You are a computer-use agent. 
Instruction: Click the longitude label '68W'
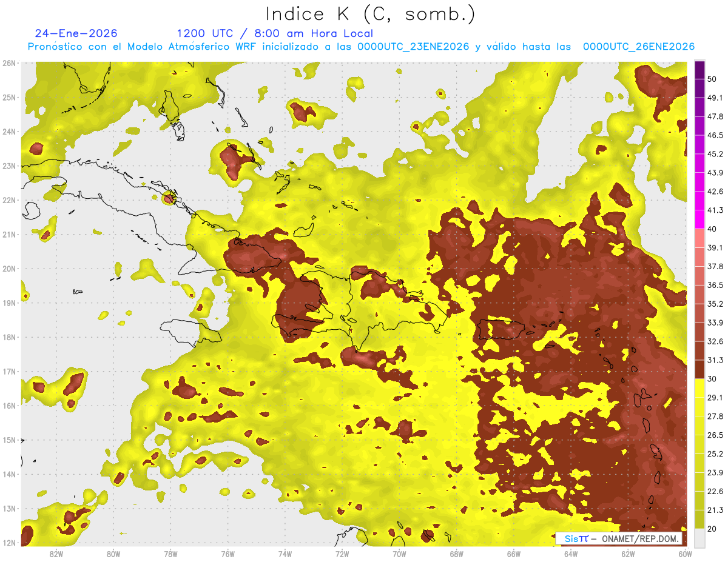click(456, 554)
